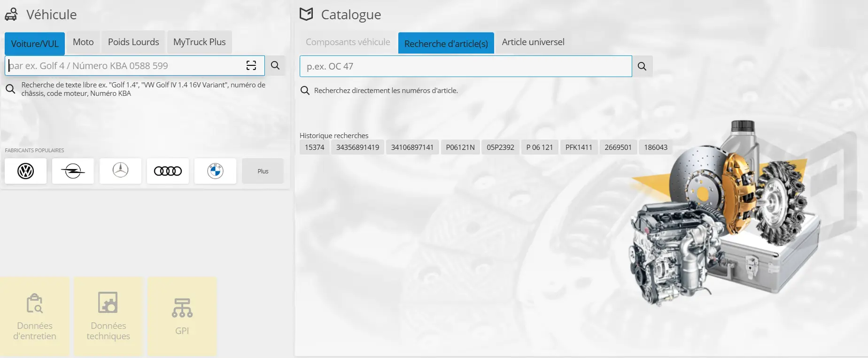
Task: Open the Poids Lourds tab
Action: point(133,42)
